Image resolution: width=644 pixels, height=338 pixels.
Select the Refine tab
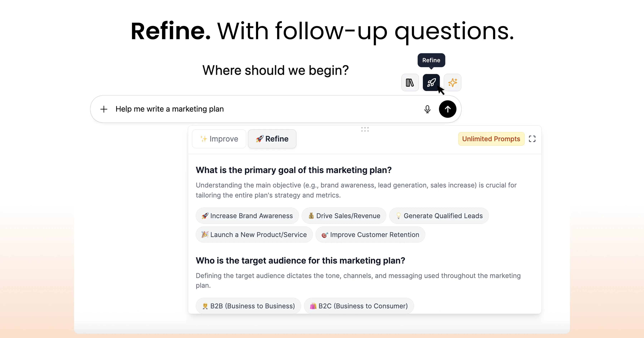[272, 139]
